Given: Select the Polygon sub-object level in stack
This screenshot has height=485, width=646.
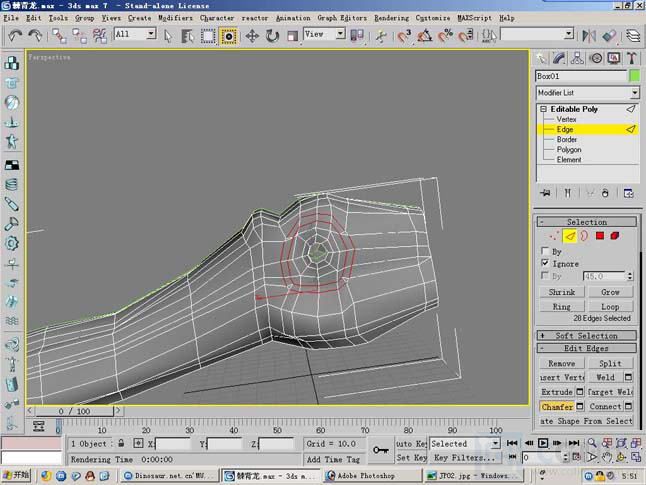Looking at the screenshot, I should pos(569,150).
